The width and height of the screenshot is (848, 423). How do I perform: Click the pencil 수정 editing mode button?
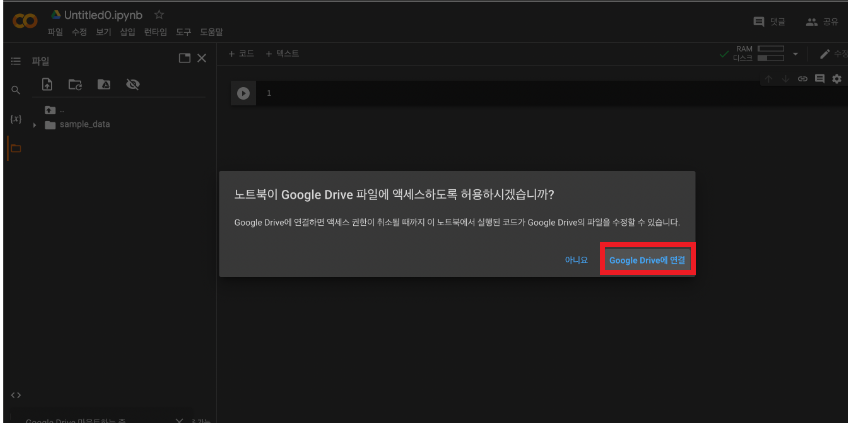[x=833, y=54]
